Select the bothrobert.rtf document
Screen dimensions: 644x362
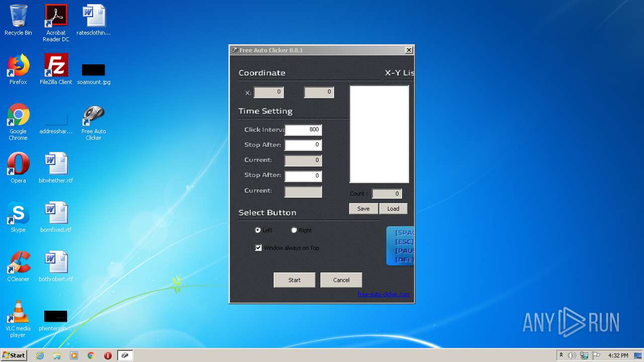56,266
